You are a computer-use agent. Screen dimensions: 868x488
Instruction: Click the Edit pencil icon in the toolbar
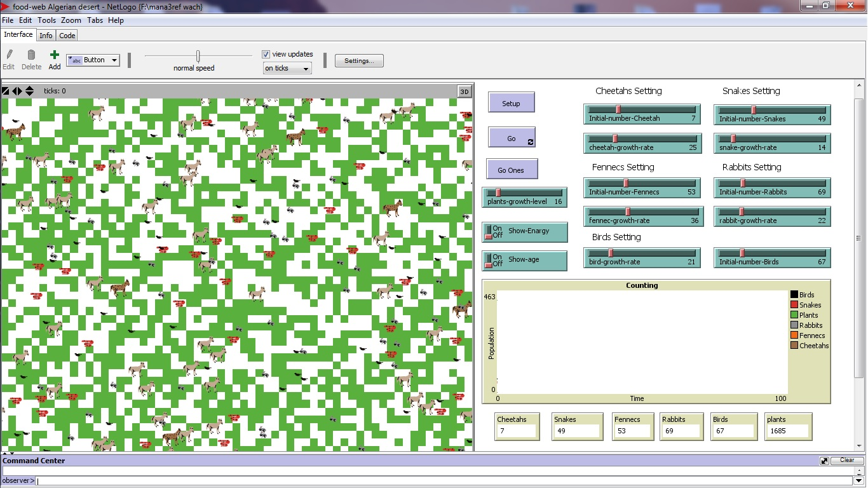pos(9,55)
